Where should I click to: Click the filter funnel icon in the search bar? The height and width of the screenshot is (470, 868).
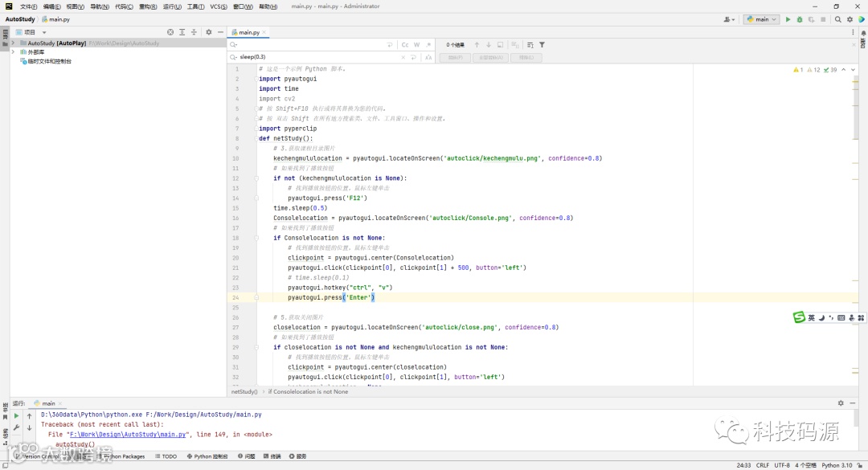pyautogui.click(x=542, y=45)
